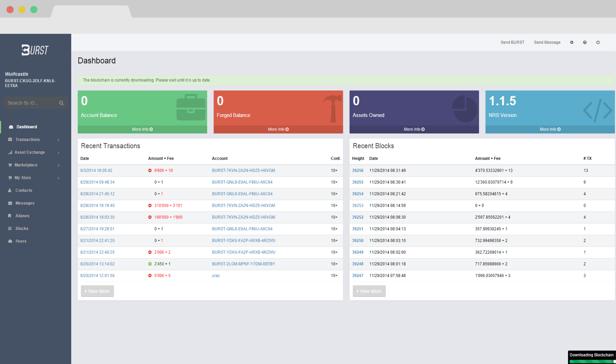Viewport: 616px width, 364px height.
Task: Open the Aliases menu item
Action: click(36, 216)
